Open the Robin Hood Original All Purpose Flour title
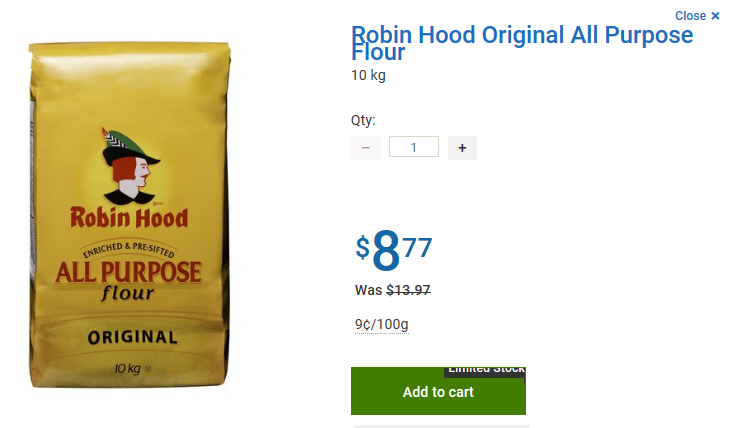735x428 pixels. pyautogui.click(x=522, y=43)
